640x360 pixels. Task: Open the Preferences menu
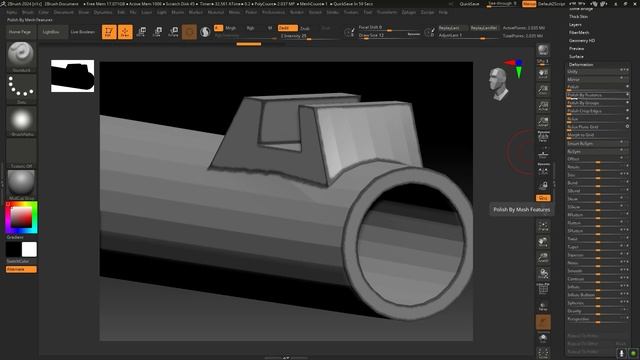point(273,12)
